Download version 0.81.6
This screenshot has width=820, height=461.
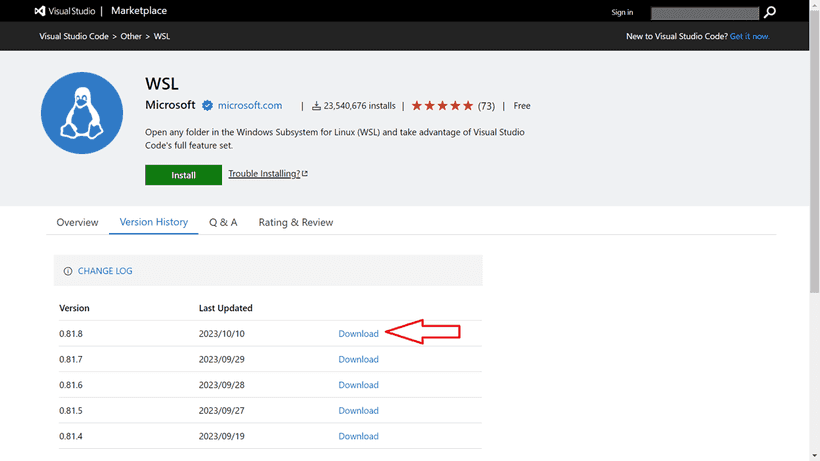coord(358,385)
